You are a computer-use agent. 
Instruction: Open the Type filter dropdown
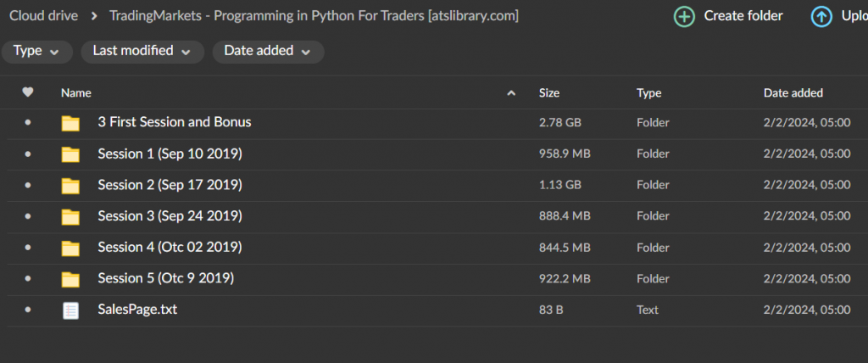pyautogui.click(x=37, y=52)
